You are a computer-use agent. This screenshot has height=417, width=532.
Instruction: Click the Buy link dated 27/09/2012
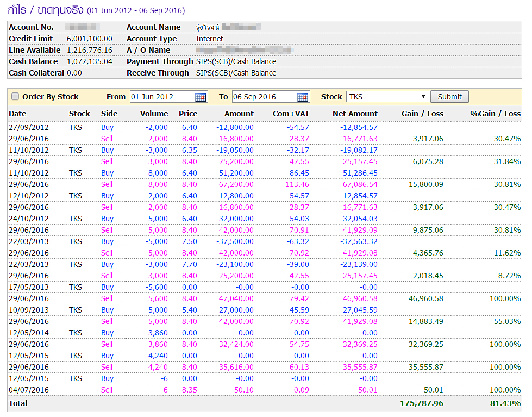click(107, 127)
